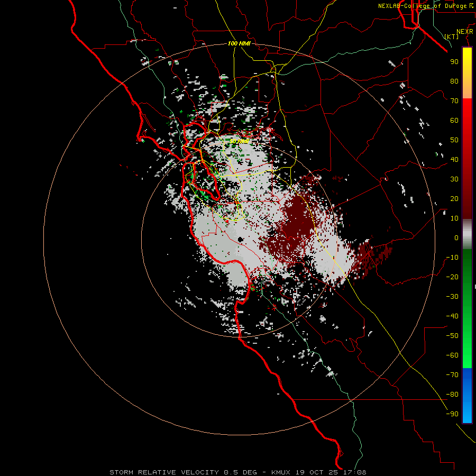
Task: Click the "100 NMI" range ring label
Action: point(239,44)
